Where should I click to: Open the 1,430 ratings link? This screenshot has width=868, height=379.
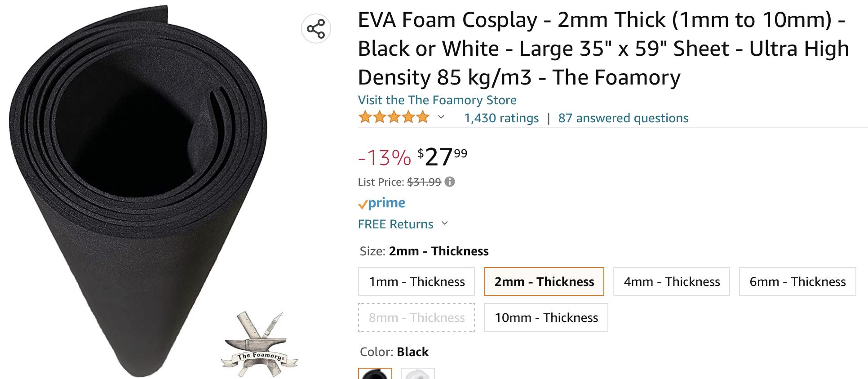tap(501, 118)
